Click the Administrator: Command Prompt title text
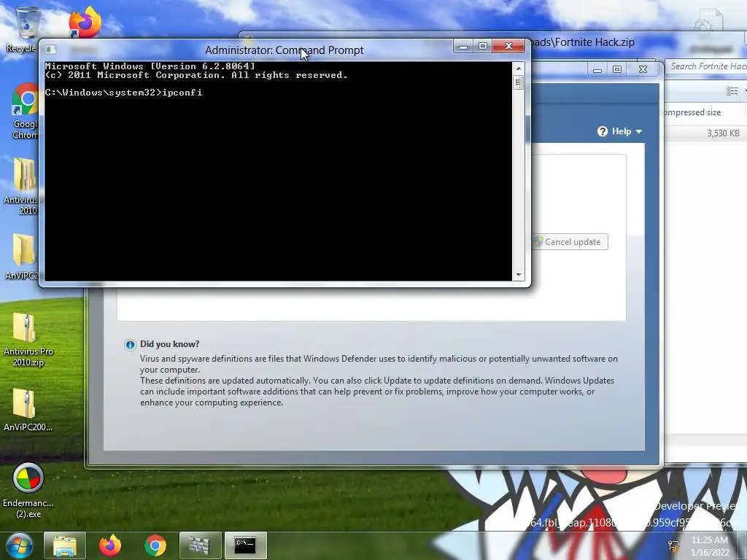This screenshot has width=747, height=560. click(x=284, y=50)
